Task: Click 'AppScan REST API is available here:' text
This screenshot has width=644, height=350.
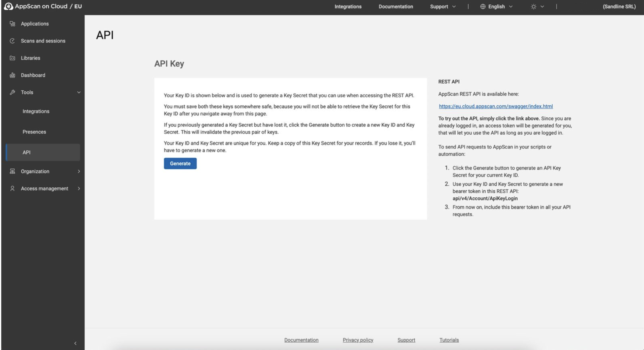Action: (x=478, y=94)
